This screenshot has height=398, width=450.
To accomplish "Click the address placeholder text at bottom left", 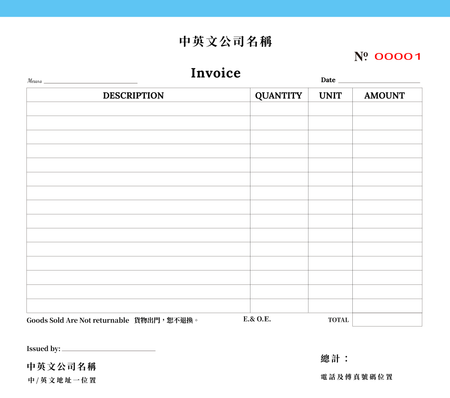I will pos(62,380).
